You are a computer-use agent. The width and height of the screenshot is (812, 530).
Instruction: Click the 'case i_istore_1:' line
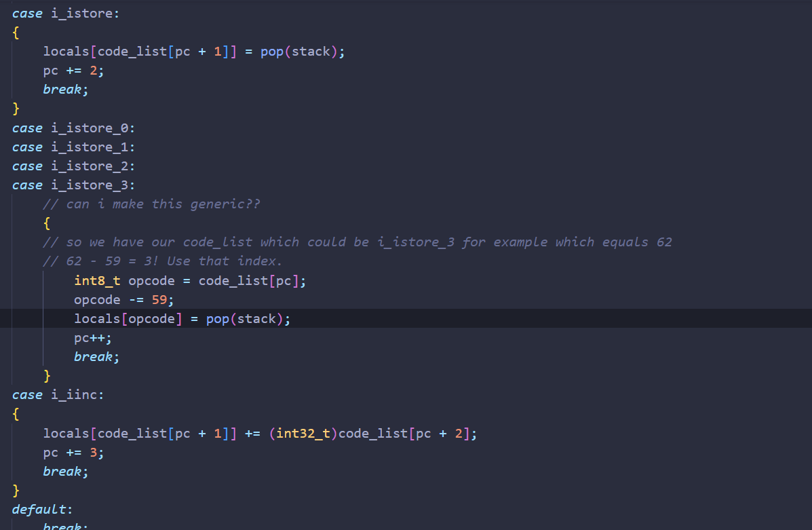click(74, 147)
